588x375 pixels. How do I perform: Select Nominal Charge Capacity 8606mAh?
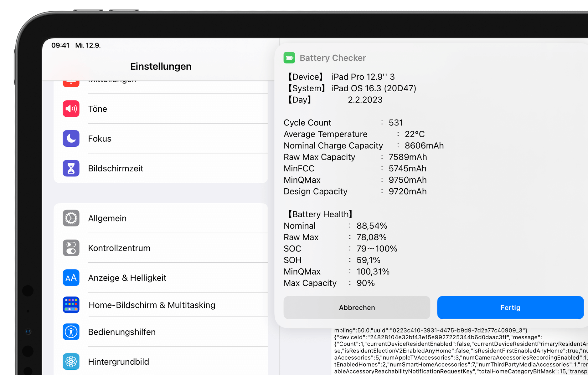(x=424, y=146)
